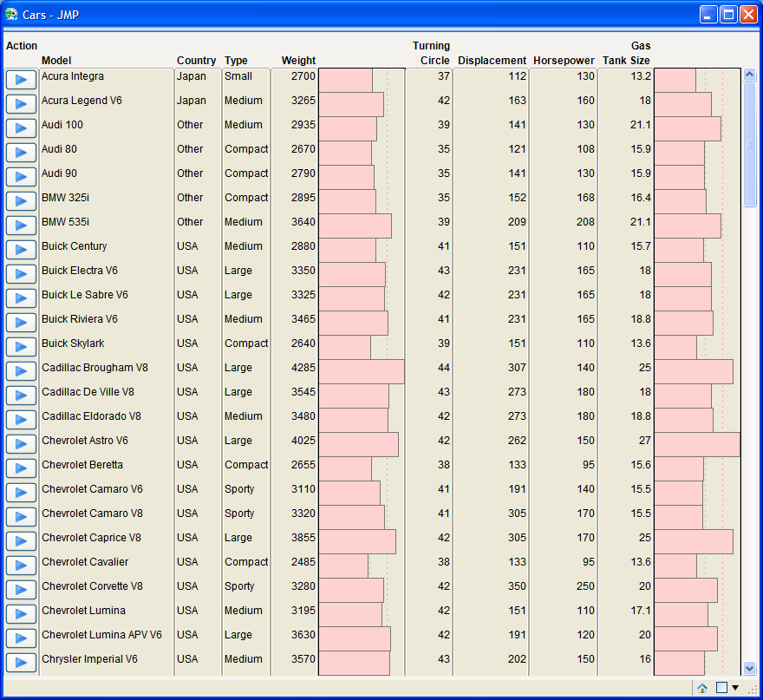Click the home icon in the status bar
Image resolution: width=763 pixels, height=700 pixels.
[x=702, y=688]
